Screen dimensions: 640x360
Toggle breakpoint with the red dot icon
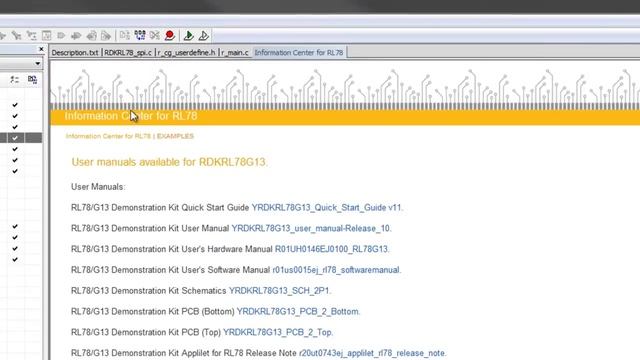tap(170, 36)
